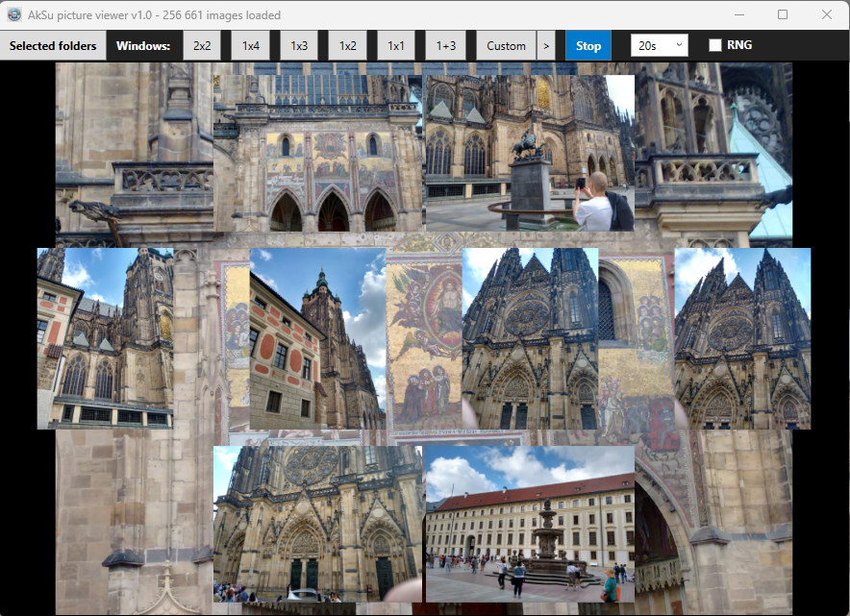Open the golden mosaic facade photo
850x616 pixels.
pos(317,154)
